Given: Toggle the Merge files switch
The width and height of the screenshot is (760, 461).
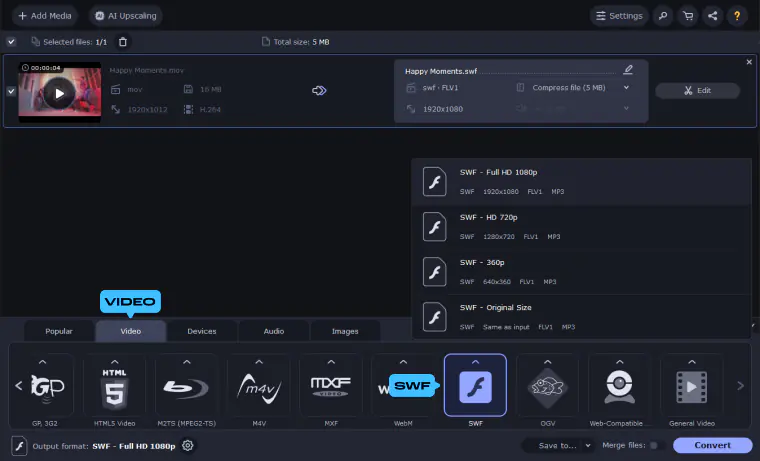Looking at the screenshot, I should pyautogui.click(x=655, y=445).
